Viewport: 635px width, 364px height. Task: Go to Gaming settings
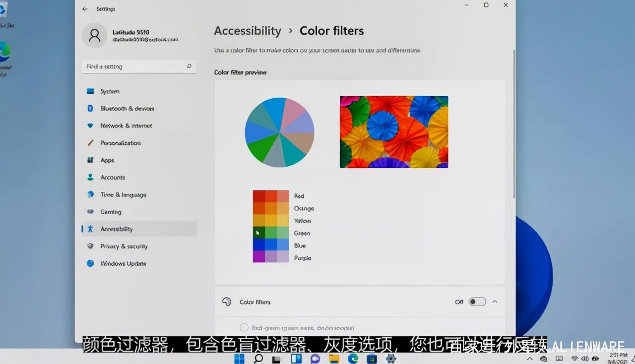139,212
